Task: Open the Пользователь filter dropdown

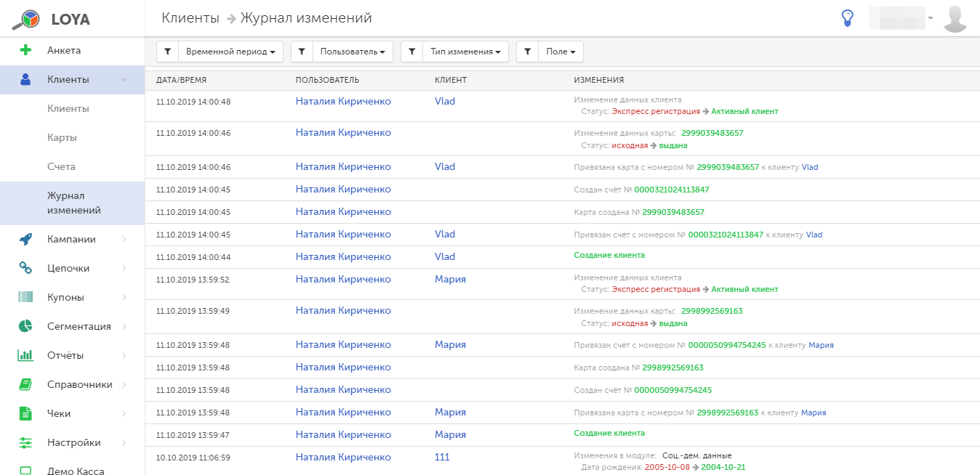Action: click(x=352, y=52)
